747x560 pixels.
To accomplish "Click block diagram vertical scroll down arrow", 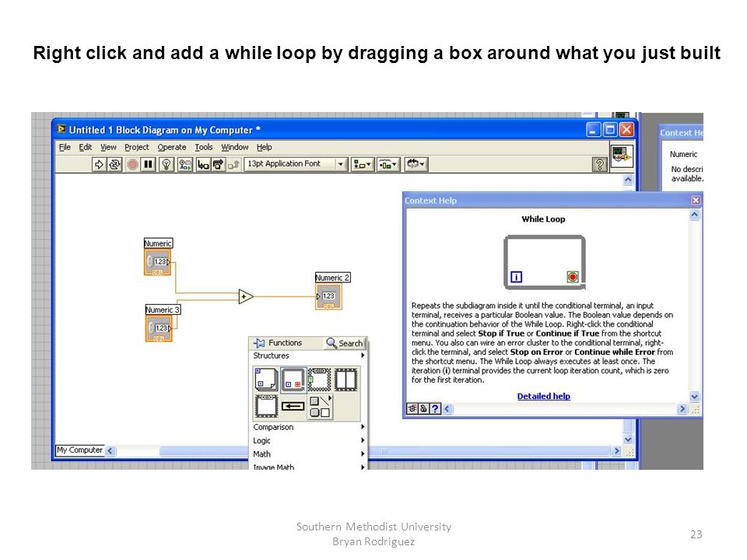I will [628, 439].
